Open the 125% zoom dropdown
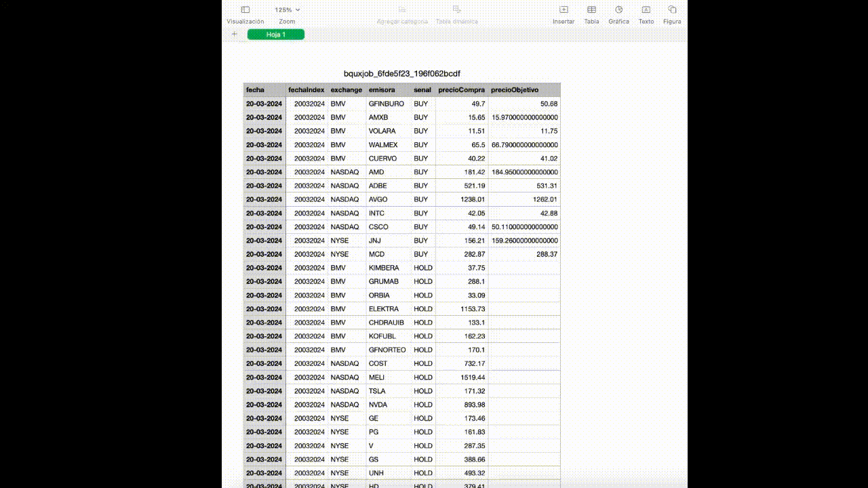The height and width of the screenshot is (488, 868). click(x=287, y=9)
